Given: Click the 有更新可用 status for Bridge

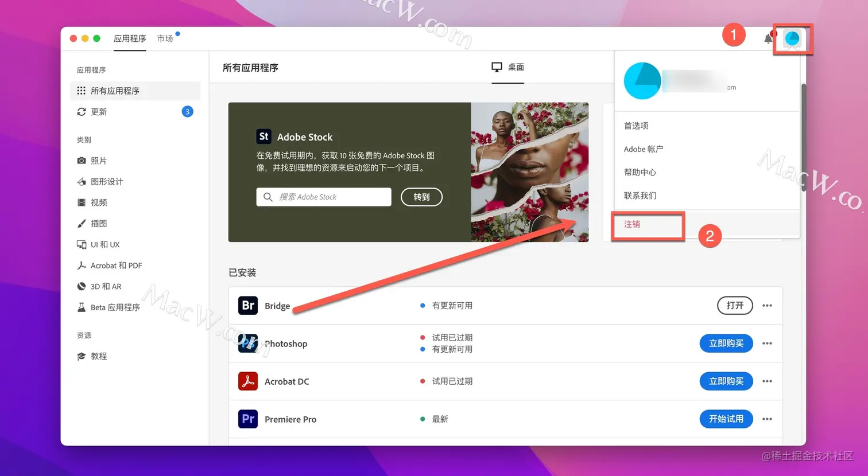Looking at the screenshot, I should 452,306.
